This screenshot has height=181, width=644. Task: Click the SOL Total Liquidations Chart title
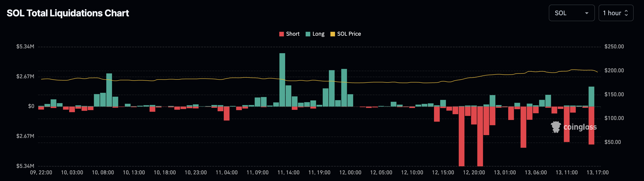pyautogui.click(x=68, y=13)
